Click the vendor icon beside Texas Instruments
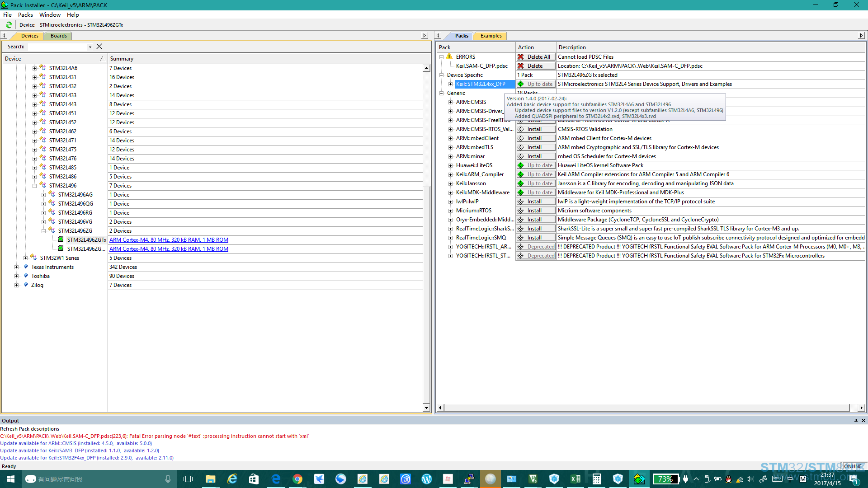This screenshot has width=868, height=488. pos(26,267)
